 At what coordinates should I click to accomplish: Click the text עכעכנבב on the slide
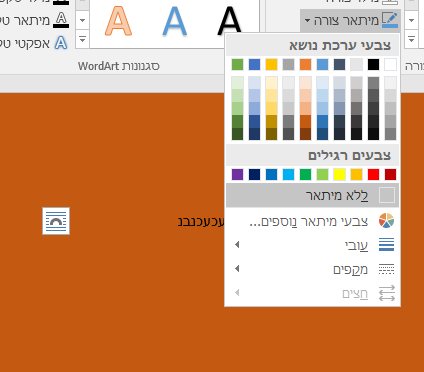(x=201, y=222)
